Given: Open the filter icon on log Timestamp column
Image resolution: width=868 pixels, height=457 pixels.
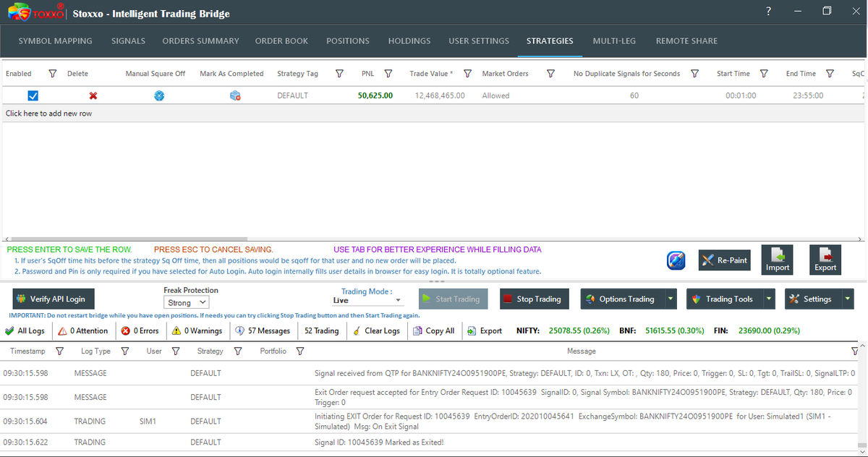Looking at the screenshot, I should pyautogui.click(x=59, y=351).
